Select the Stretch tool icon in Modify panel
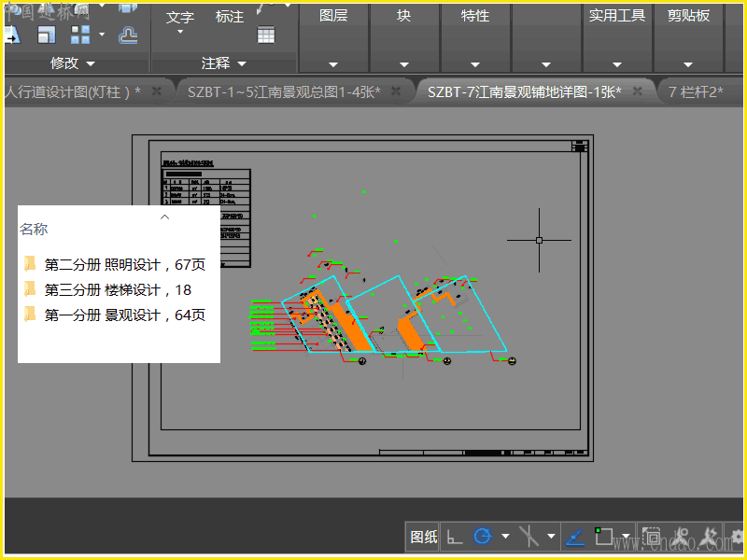This screenshot has width=747, height=560. coord(12,35)
